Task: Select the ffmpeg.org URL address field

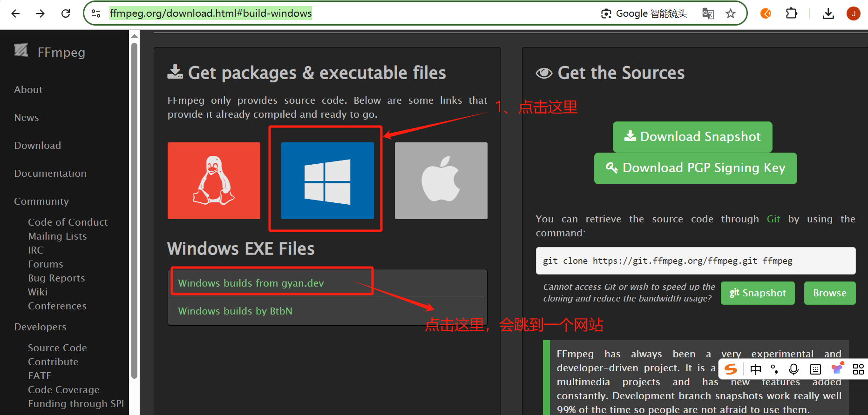Action: click(x=210, y=13)
